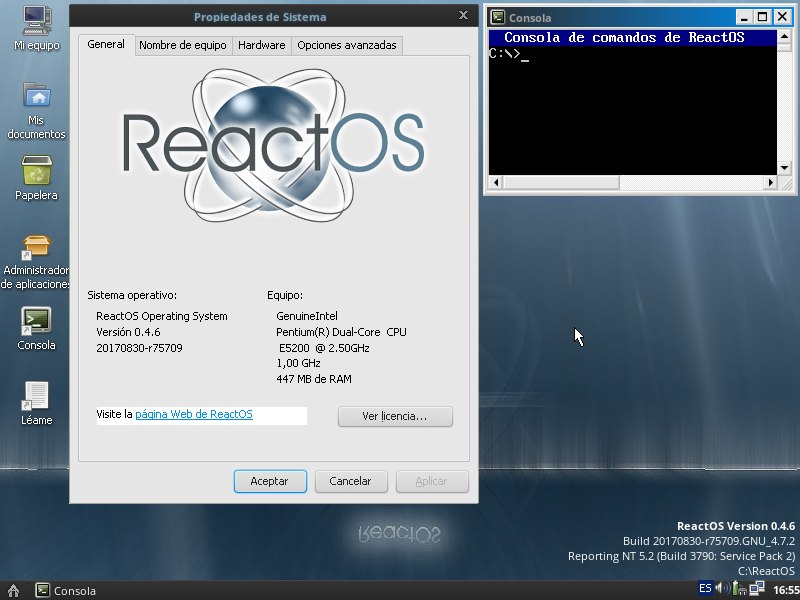Click the Consola scroll right arrow

click(770, 182)
